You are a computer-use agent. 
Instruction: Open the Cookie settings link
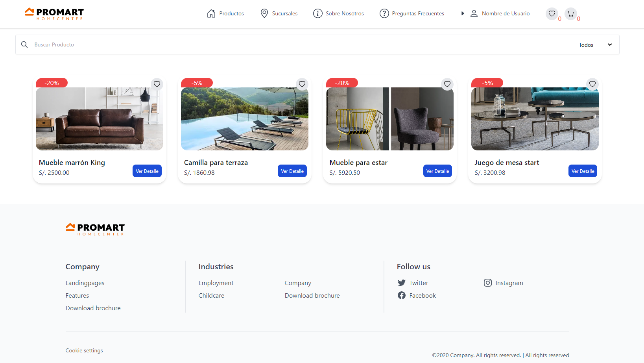84,350
